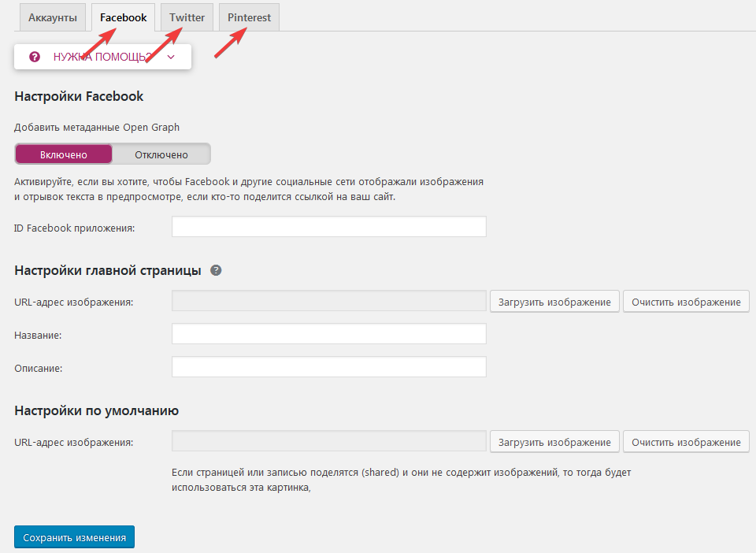Clear homepage image with Очистить изображение
The width and height of the screenshot is (756, 553).
tap(686, 302)
